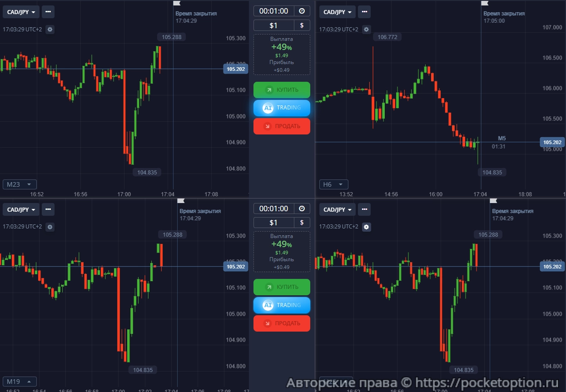Click clock icon beside lower 00:01:00 timer
566x392 pixels.
(x=302, y=208)
